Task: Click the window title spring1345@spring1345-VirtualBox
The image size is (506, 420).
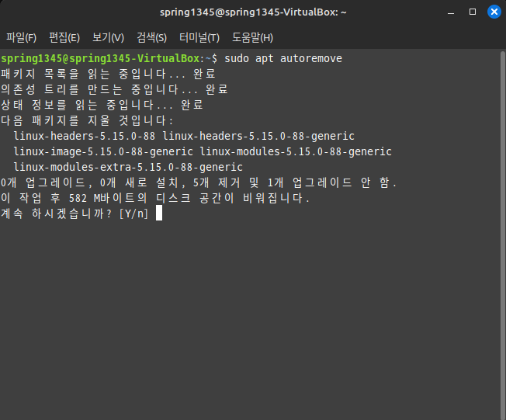Action: coord(253,12)
